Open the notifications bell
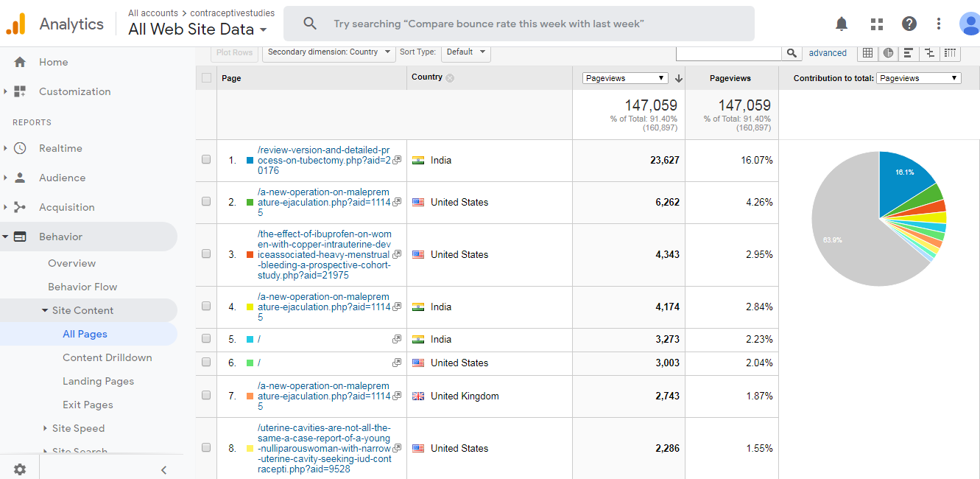Screen dimensions: 980x479 click(842, 24)
